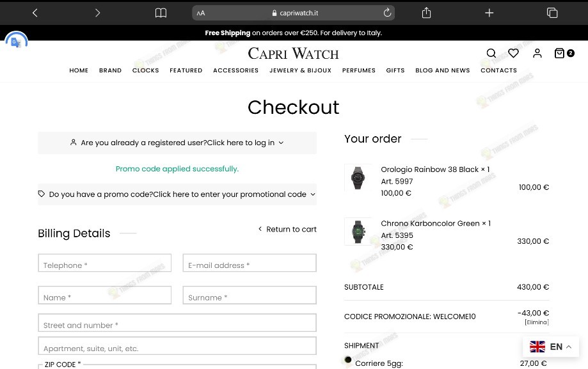Open the HOME menu item

(79, 70)
